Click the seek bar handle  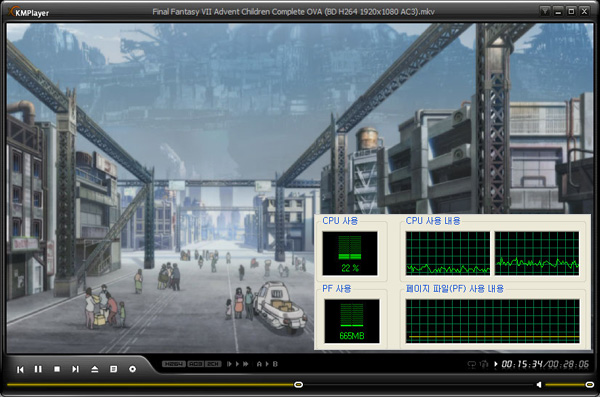point(298,384)
